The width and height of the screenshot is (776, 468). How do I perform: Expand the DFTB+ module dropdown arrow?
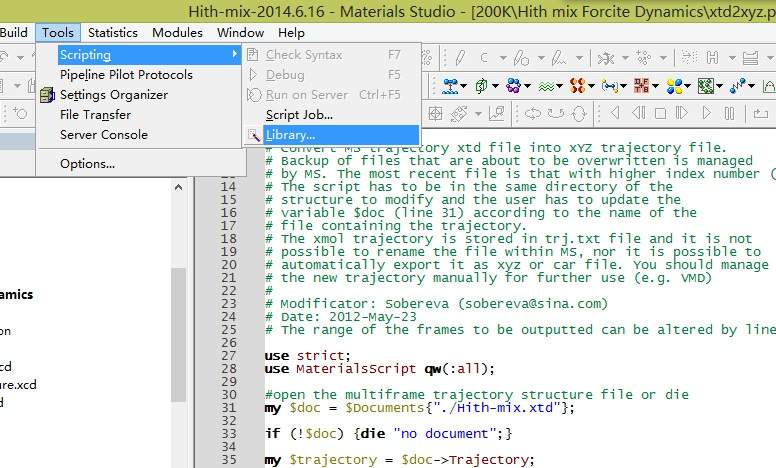coord(656,87)
